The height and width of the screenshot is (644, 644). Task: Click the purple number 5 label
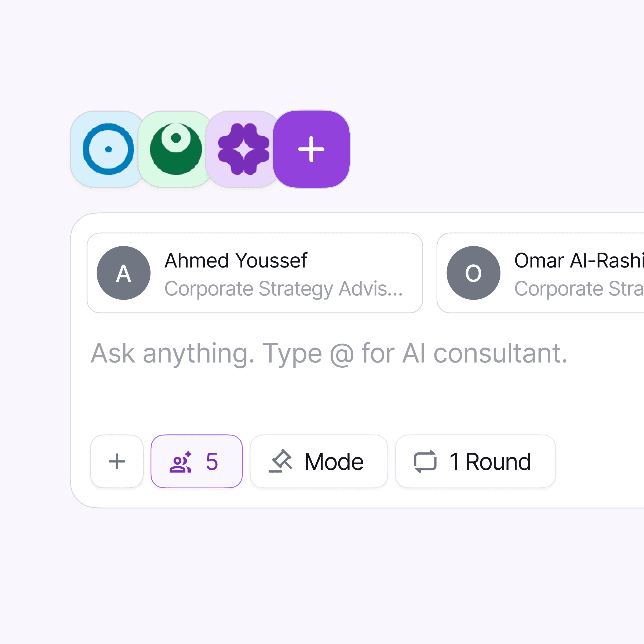[x=212, y=462]
